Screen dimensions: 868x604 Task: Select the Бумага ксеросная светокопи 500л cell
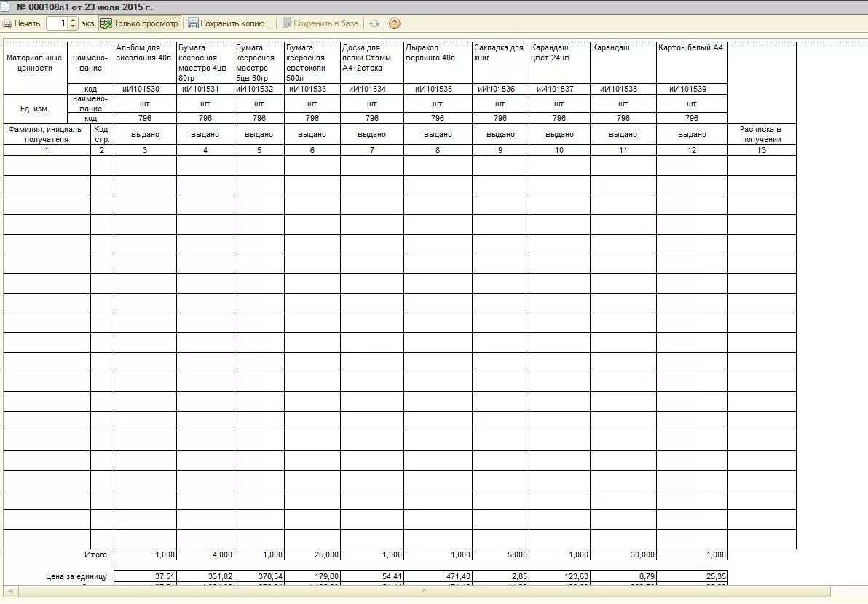click(x=312, y=63)
